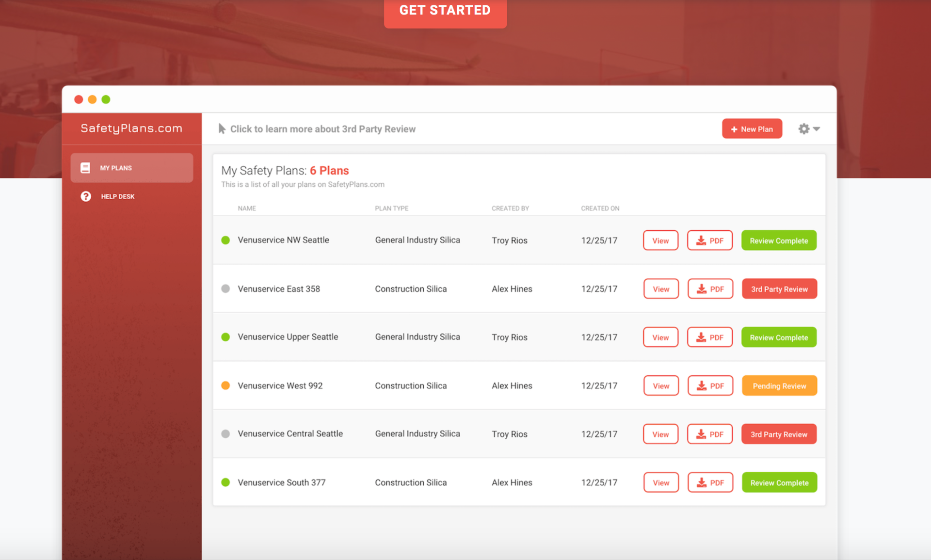Click the PLAN TYPE column header
The image size is (931, 560).
point(392,208)
